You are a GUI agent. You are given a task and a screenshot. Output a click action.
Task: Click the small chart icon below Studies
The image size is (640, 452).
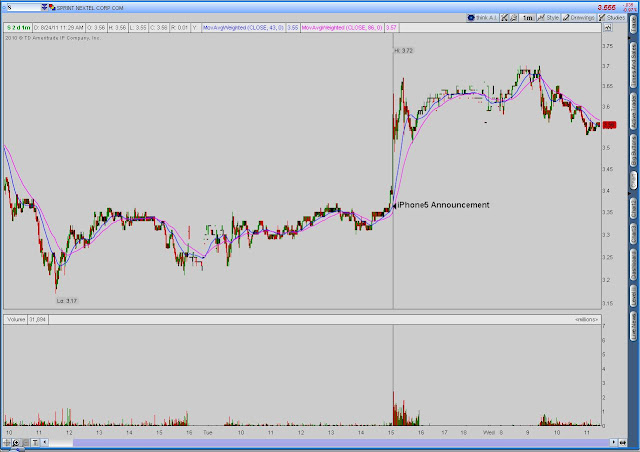608,27
